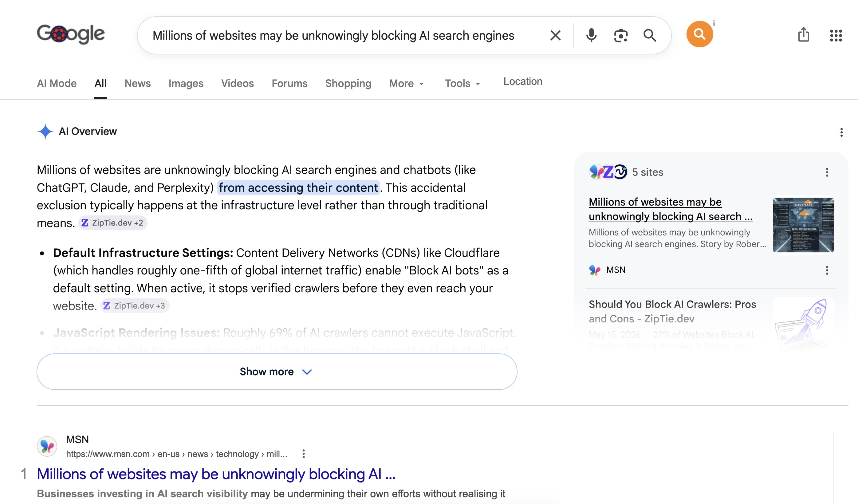Open the Google apps grid
Image resolution: width=858 pixels, height=504 pixels.
click(x=836, y=35)
